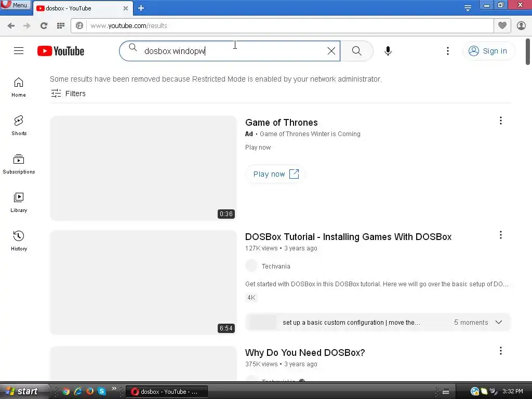
Task: Open the Game of Thrones ad thumbnail
Action: [x=143, y=168]
